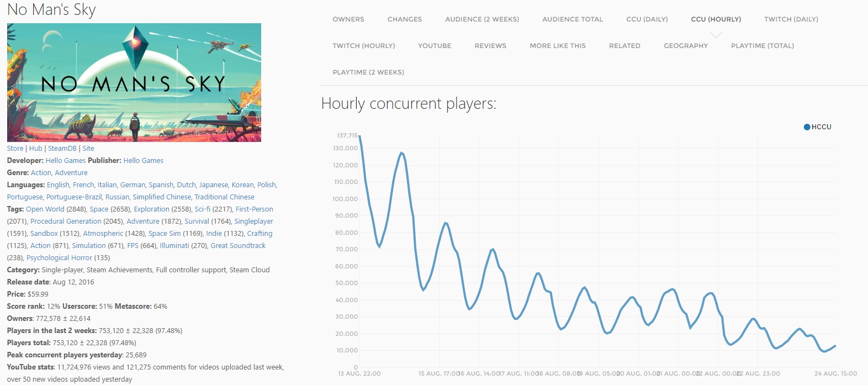Click the Hello Games developer link
The width and height of the screenshot is (868, 385).
click(65, 161)
